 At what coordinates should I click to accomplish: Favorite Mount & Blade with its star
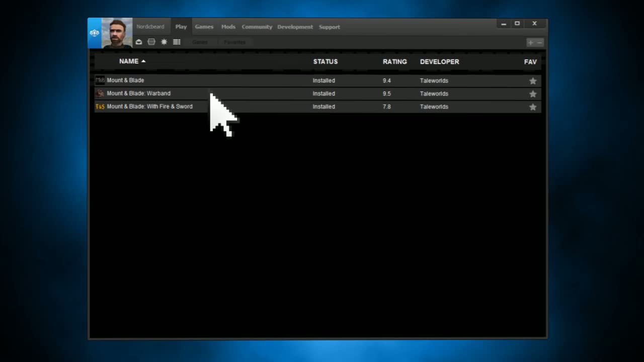pos(533,81)
